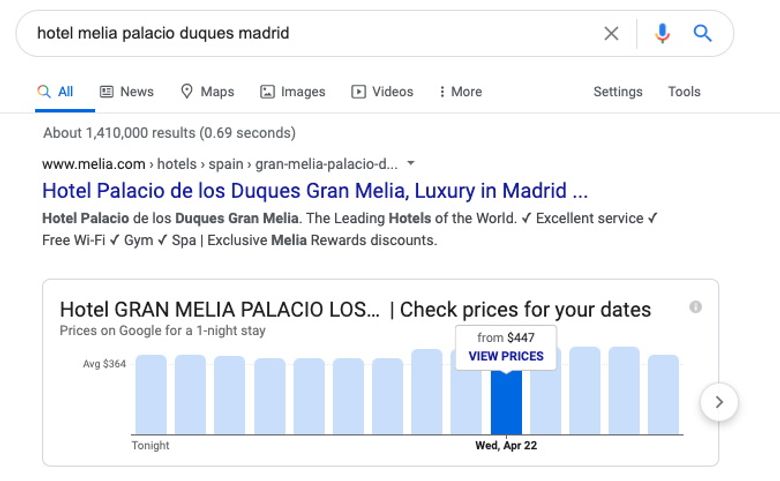Expand the More search categories menu
Image resolution: width=780 pixels, height=481 pixels.
(x=461, y=92)
